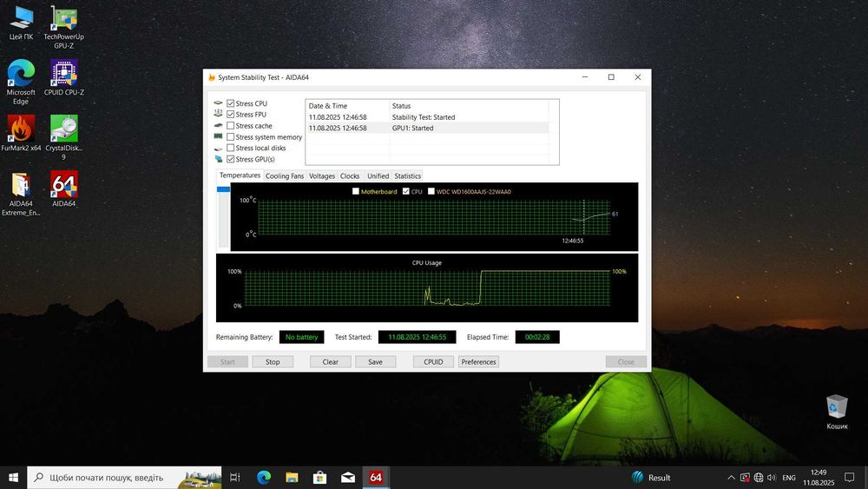Open network globe tray icon
868x489 pixels.
tap(759, 478)
